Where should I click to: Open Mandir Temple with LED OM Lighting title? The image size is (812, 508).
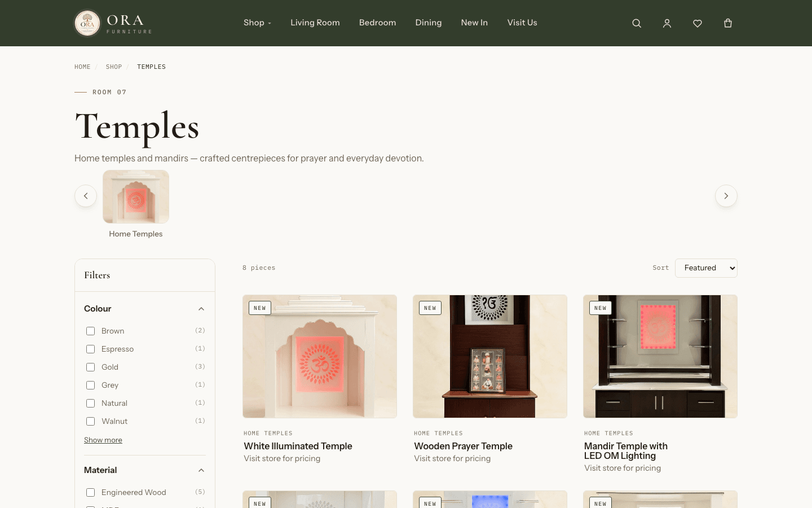coord(626,451)
